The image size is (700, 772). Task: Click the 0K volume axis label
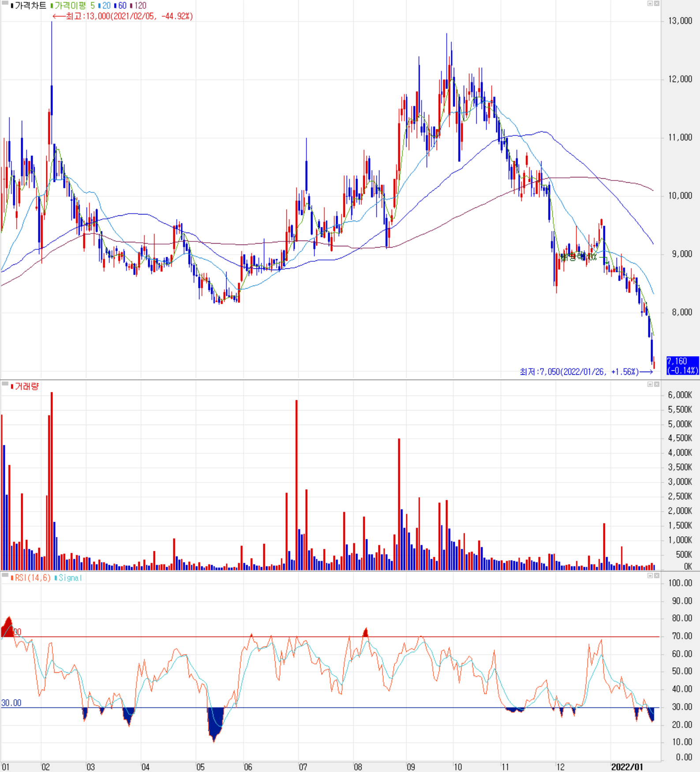688,567
